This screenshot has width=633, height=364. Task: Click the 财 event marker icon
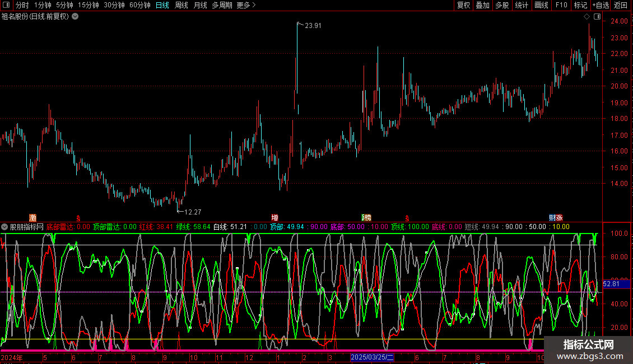(x=552, y=217)
